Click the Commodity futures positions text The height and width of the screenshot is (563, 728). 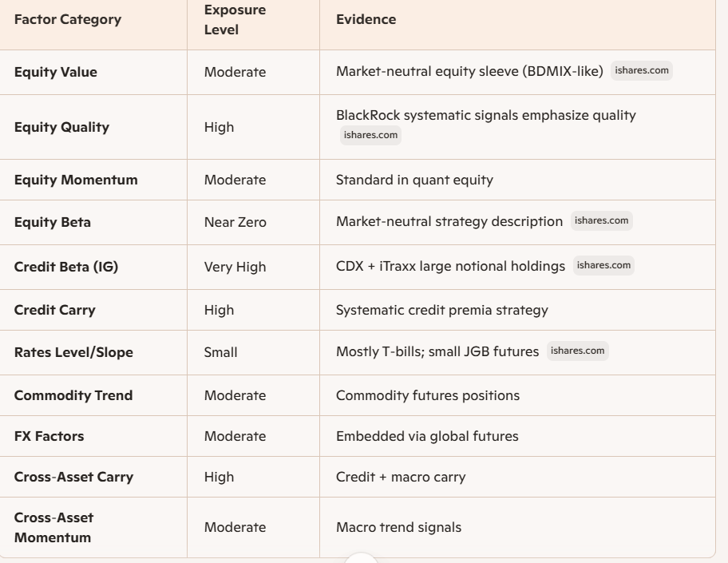point(428,395)
